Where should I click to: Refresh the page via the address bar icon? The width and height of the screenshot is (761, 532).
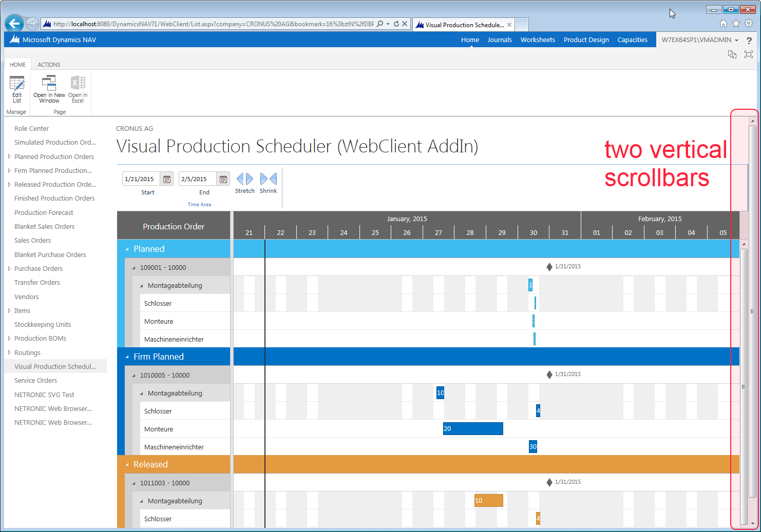coord(395,24)
